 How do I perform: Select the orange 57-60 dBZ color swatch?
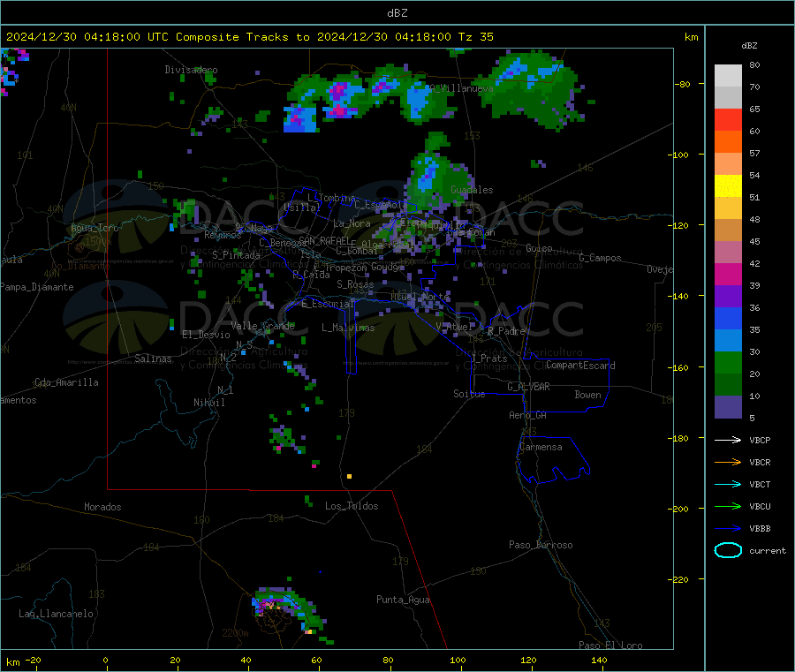(x=728, y=142)
